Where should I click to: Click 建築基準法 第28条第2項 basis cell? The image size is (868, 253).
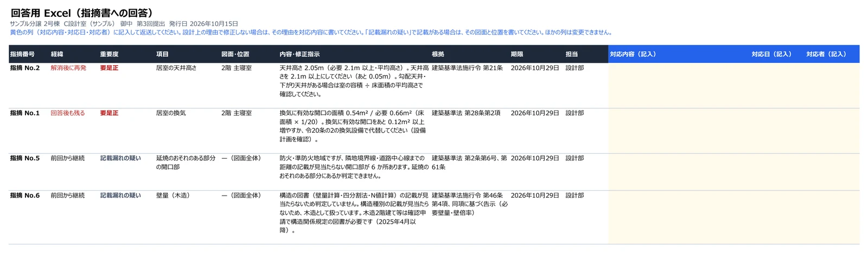[466, 113]
